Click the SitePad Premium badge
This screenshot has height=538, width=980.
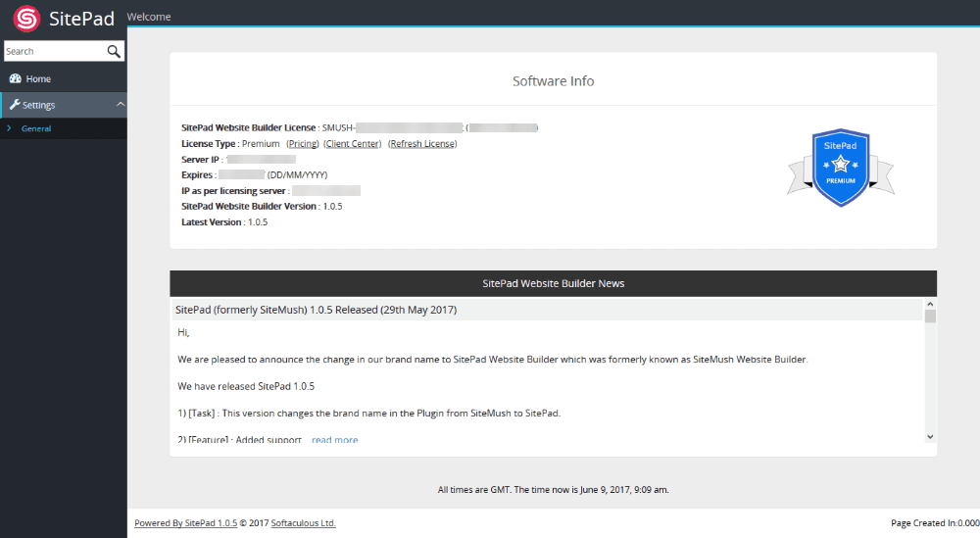click(841, 168)
